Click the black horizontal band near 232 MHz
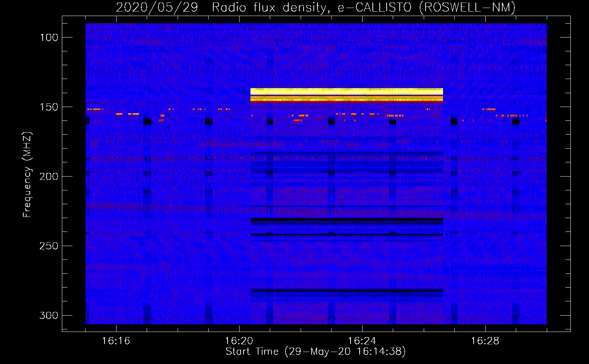The width and height of the screenshot is (589, 364). [x=347, y=220]
